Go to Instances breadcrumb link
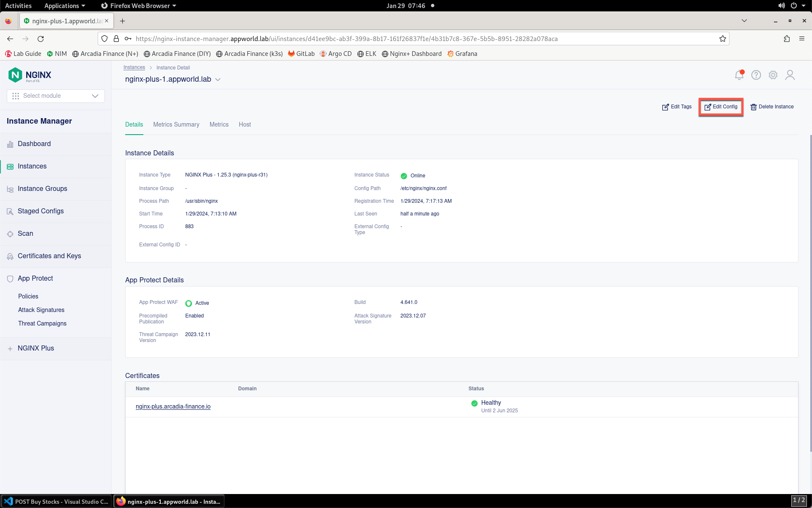 click(134, 67)
